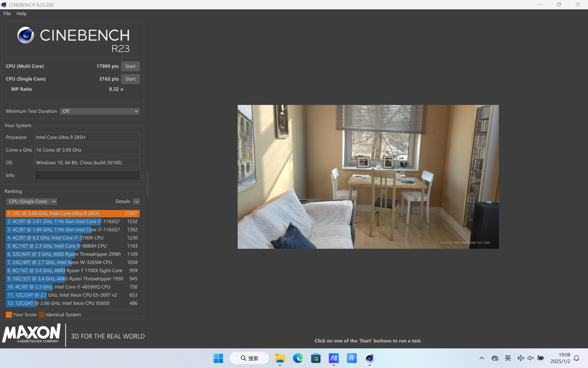
Task: Open Microsoft Edge from the taskbar
Action: point(298,358)
